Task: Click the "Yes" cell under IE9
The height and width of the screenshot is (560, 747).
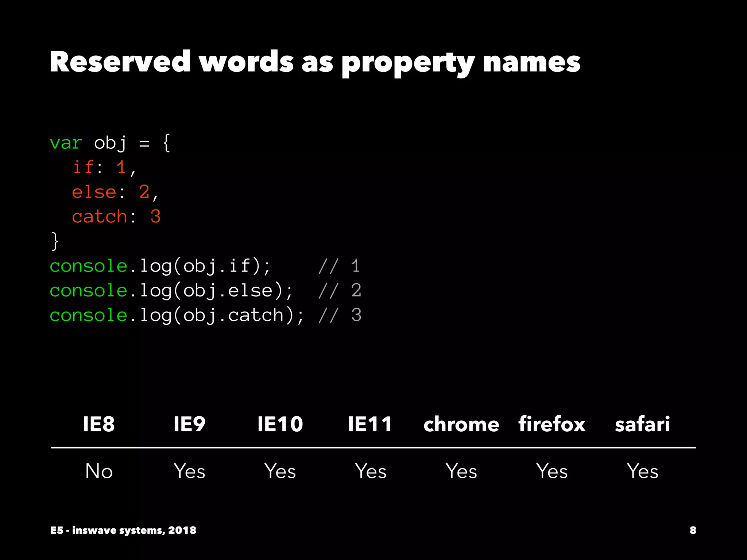Action: pyautogui.click(x=189, y=471)
